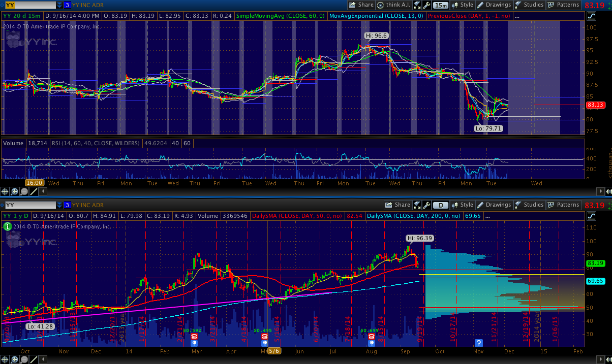Image resolution: width=612 pixels, height=364 pixels.
Task: Click the 15m timeframe button
Action: pyautogui.click(x=441, y=5)
